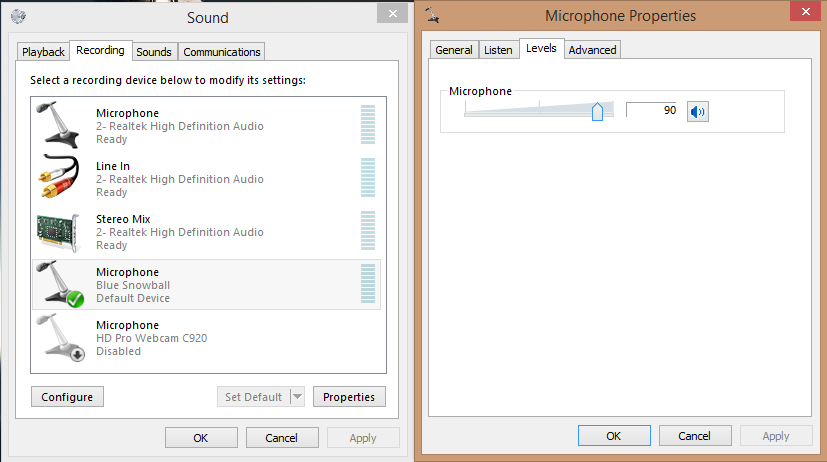827x462 pixels.
Task: Select the Stereo Mix sound card icon
Action: [x=57, y=232]
